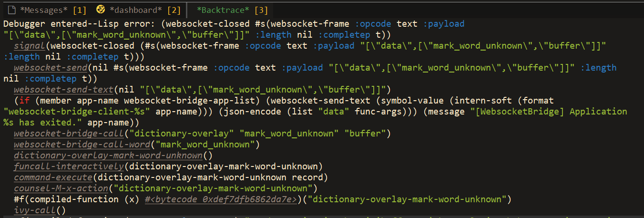644x218 pixels.
Task: Jump to websocket-bridge-call-word definition
Action: 82,145
